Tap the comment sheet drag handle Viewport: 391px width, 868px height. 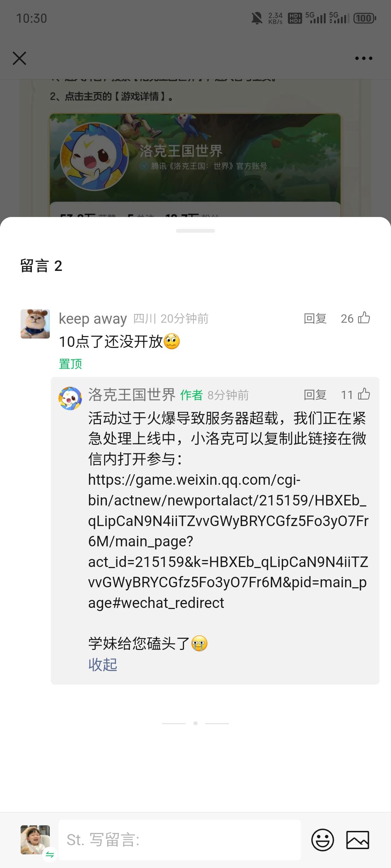(195, 231)
